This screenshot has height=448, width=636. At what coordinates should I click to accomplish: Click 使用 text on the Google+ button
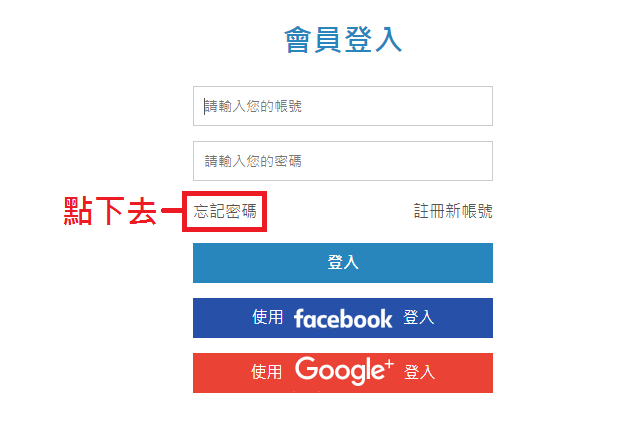tap(266, 372)
